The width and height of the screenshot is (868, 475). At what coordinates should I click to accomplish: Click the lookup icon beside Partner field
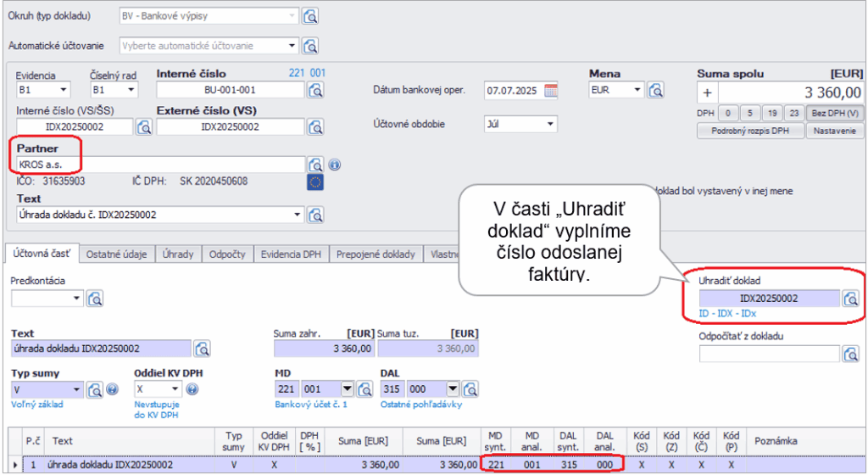[315, 165]
